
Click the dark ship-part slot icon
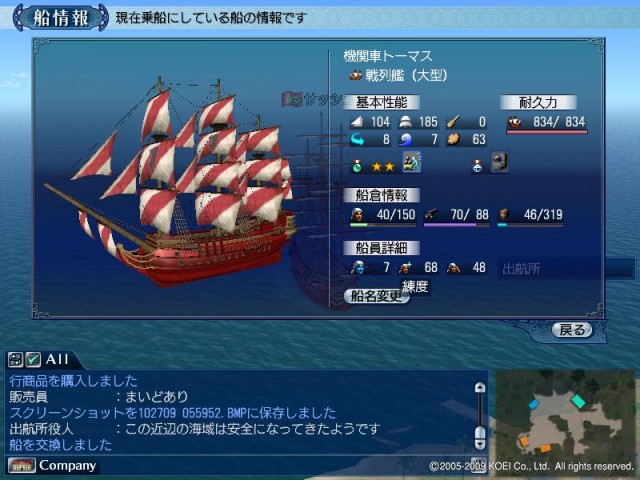(500, 162)
